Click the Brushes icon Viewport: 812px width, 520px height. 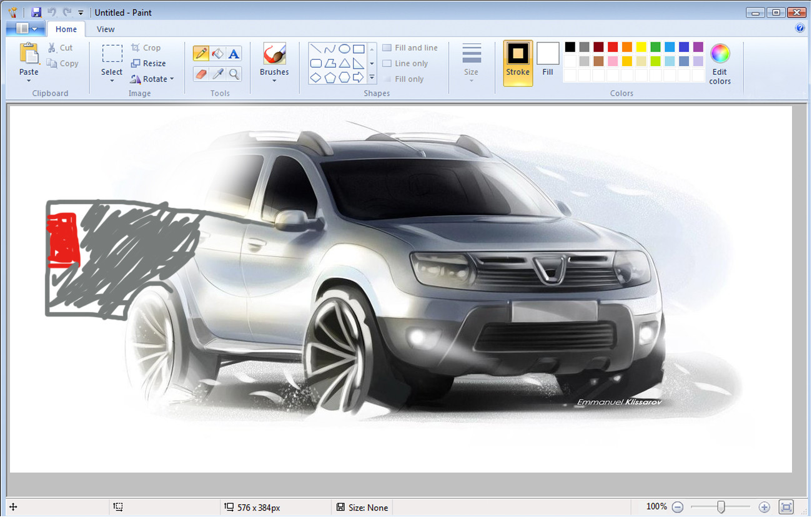(274, 54)
